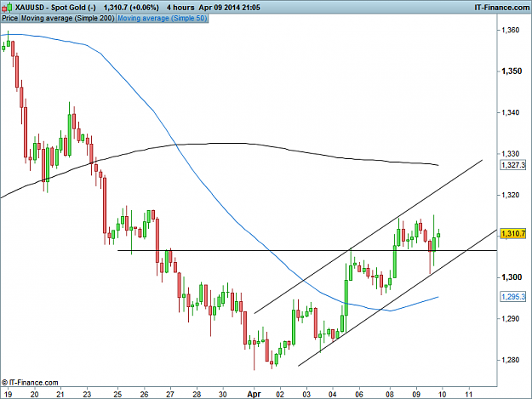The height and width of the screenshot is (399, 532).
Task: Click the 02 date label on time axis
Action: pos(280,394)
